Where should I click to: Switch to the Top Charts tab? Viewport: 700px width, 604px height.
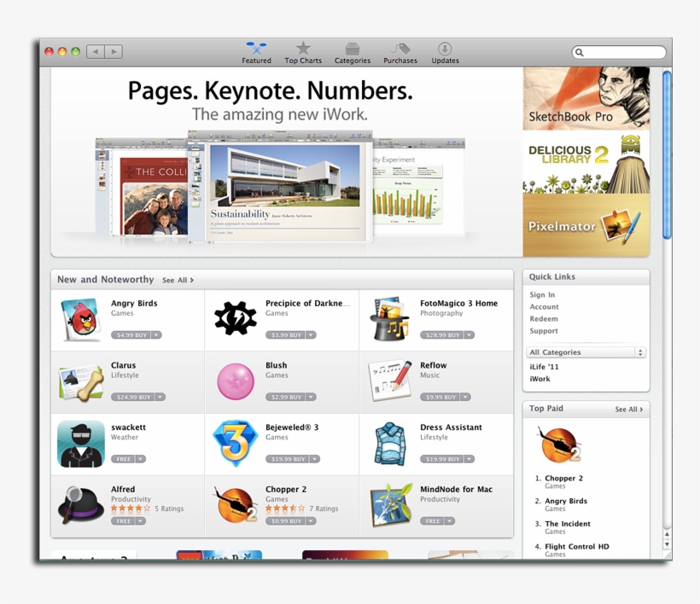(303, 53)
